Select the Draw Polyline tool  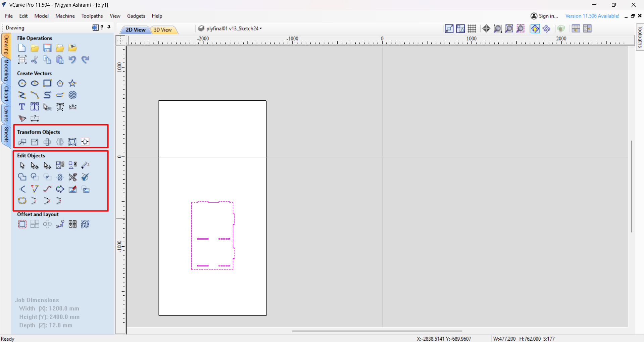coord(22,95)
